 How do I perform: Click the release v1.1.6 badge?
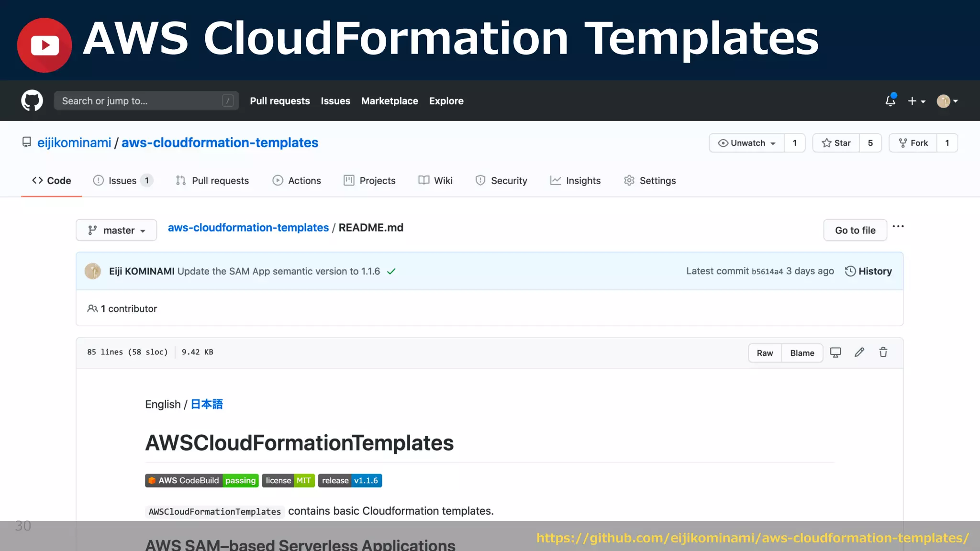[350, 480]
